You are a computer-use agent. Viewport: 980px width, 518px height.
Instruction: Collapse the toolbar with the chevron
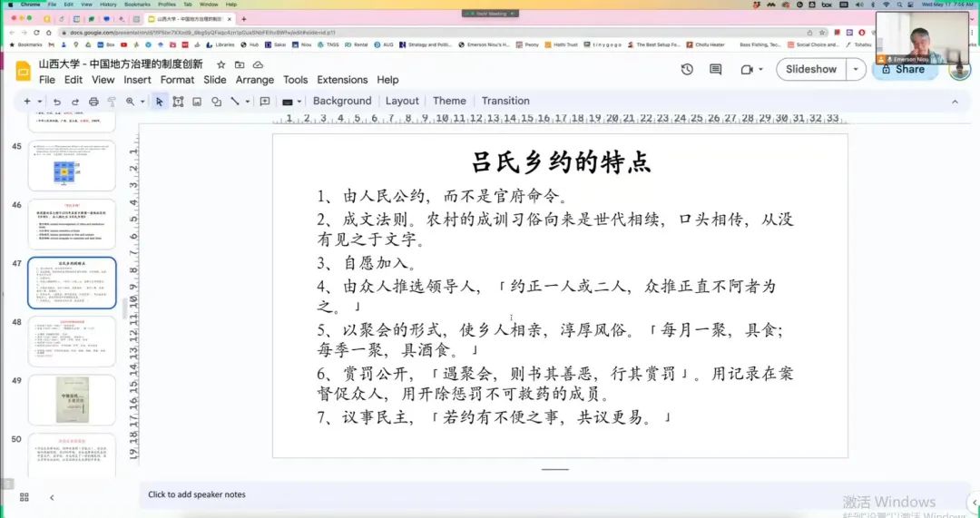[955, 102]
